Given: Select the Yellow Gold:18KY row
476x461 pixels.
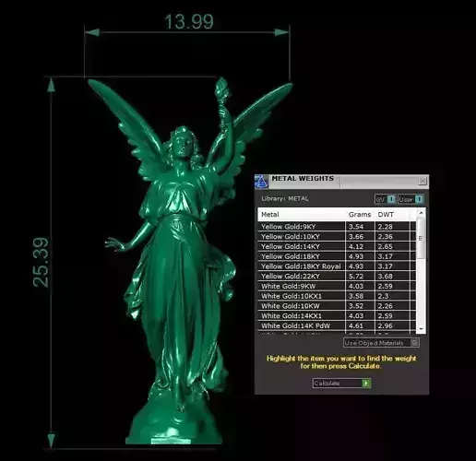Looking at the screenshot, I should click(337, 256).
